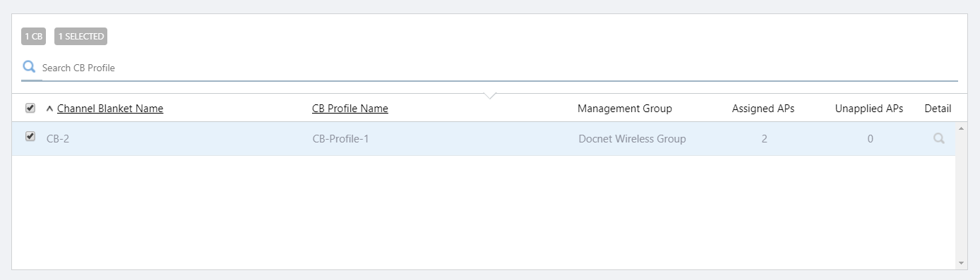The height and width of the screenshot is (280, 980).
Task: Click the ascending sort caret icon
Action: pos(49,109)
